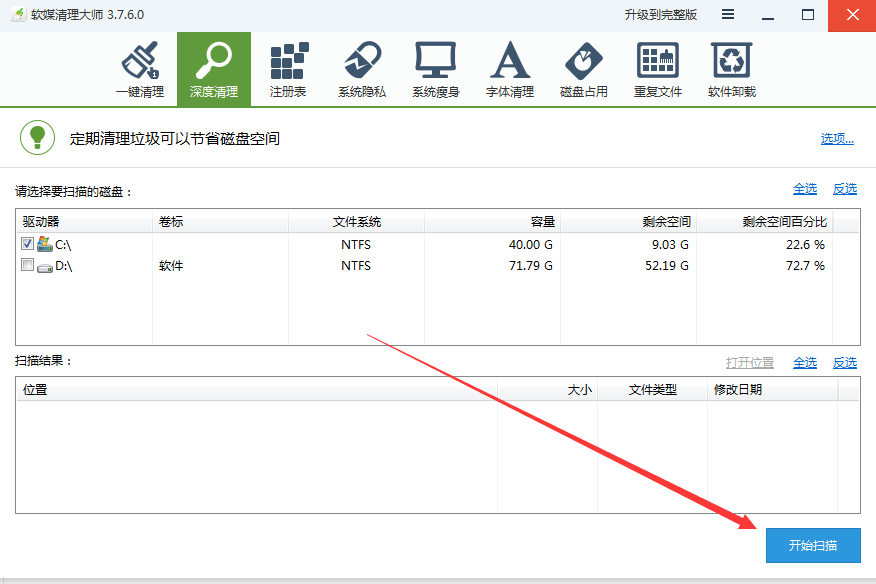Maximize the 软媒清理大师 window

808,15
